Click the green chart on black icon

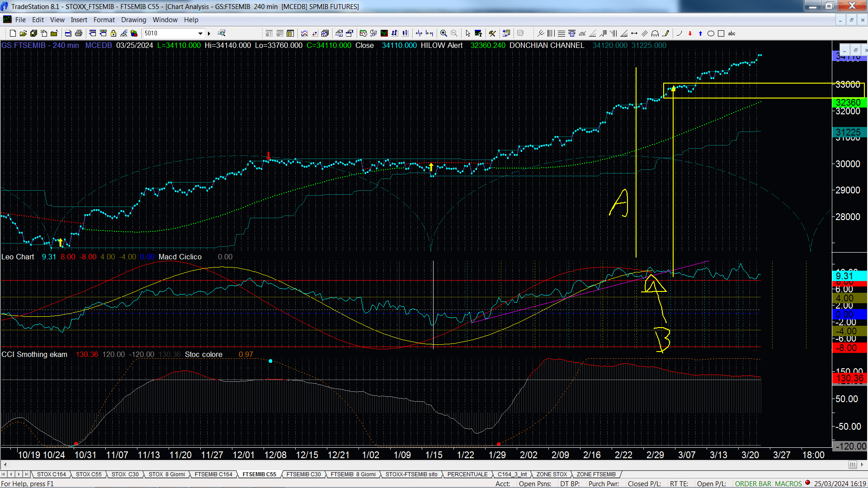point(384,33)
